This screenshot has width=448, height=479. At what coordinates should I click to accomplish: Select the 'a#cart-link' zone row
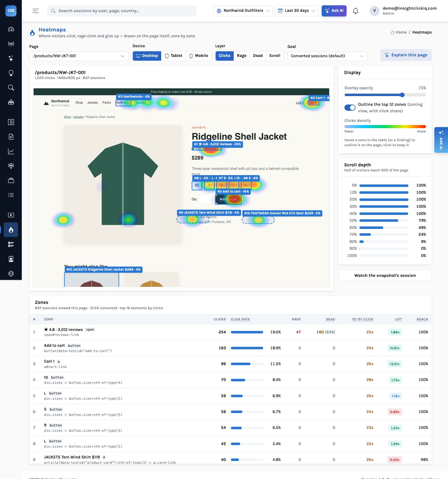[231, 364]
